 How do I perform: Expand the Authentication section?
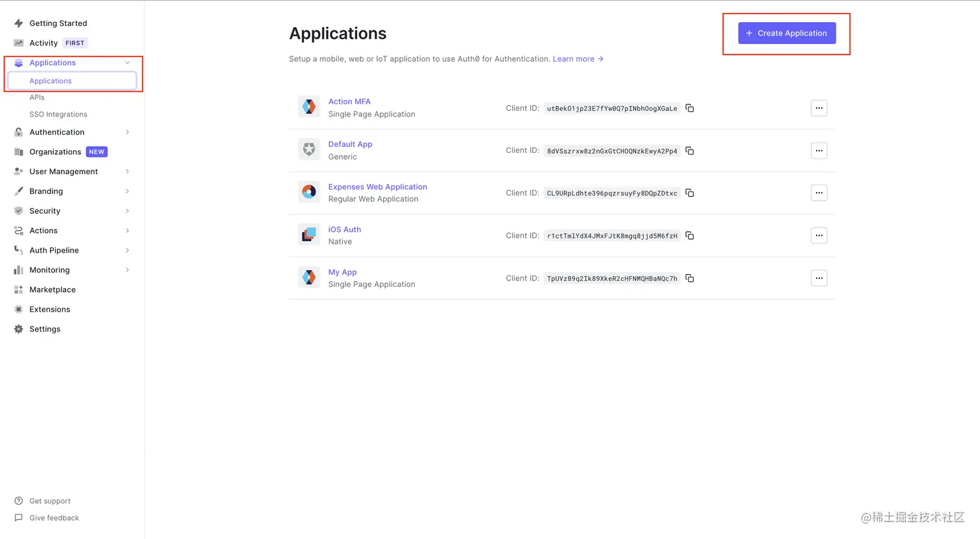127,132
